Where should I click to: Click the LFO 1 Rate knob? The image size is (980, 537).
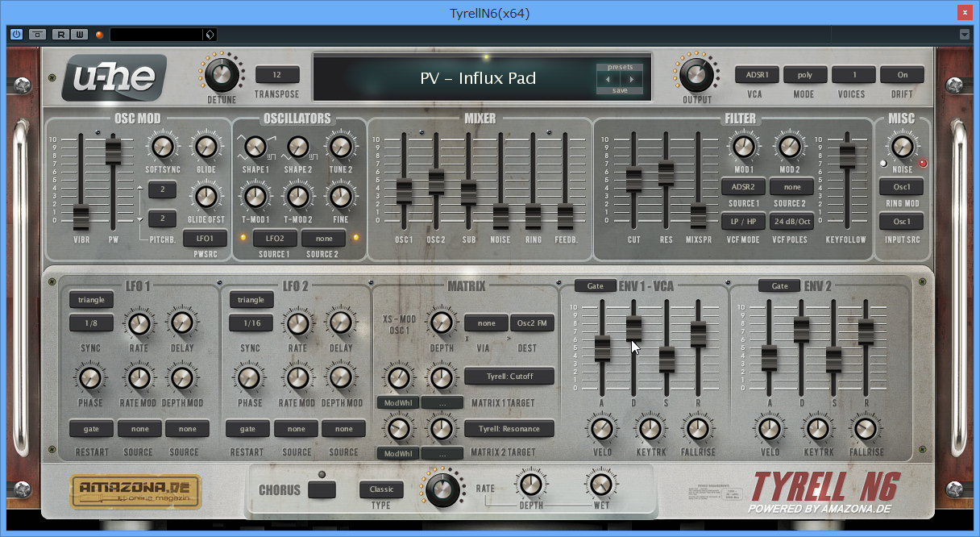pyautogui.click(x=139, y=323)
